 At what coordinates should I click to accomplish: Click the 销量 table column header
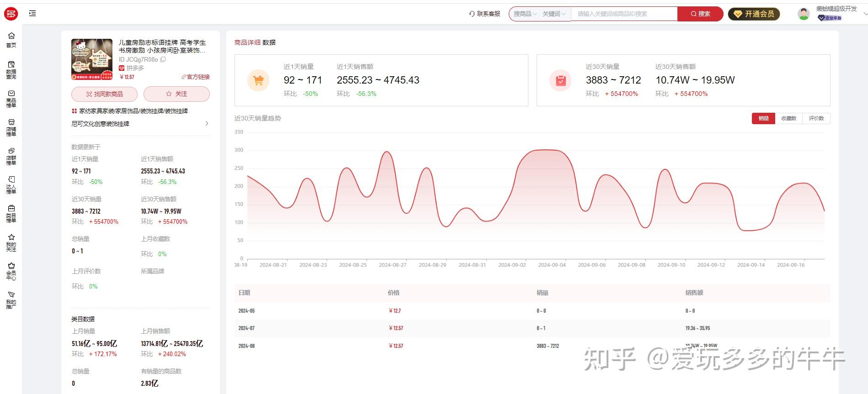(x=543, y=293)
